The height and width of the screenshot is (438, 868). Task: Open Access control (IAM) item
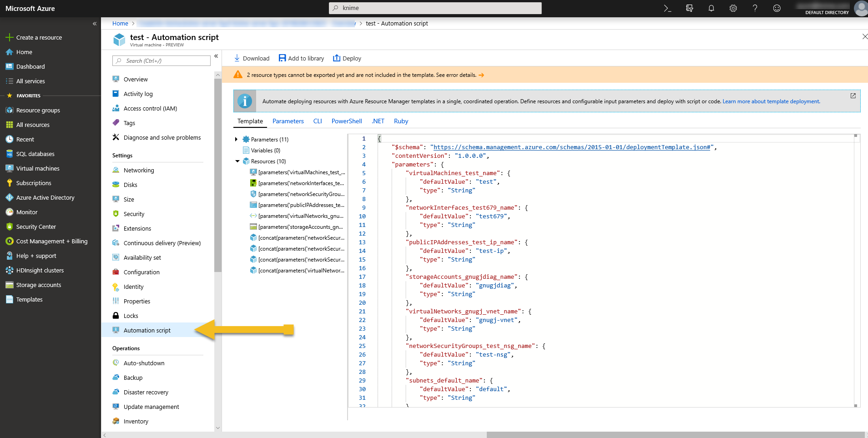(x=150, y=108)
